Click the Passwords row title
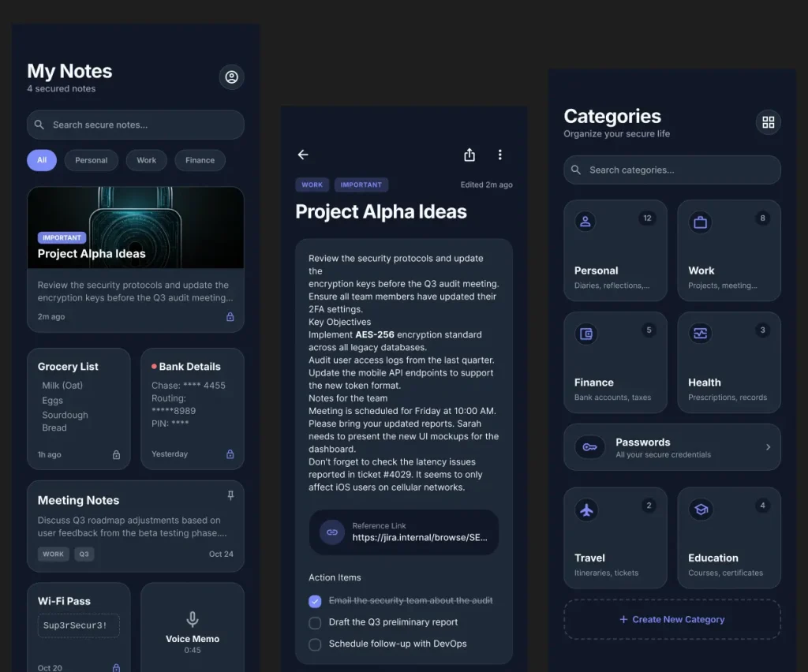Screen dimensions: 808x672 (x=643, y=442)
